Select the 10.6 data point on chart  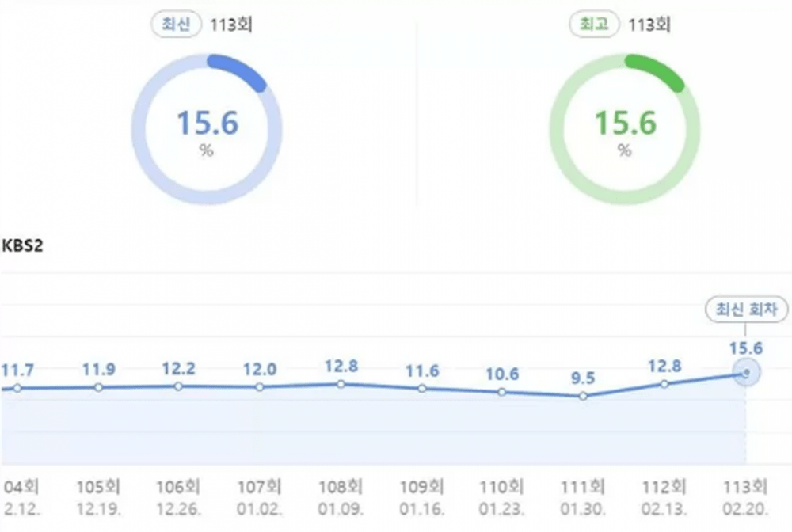[x=502, y=392]
